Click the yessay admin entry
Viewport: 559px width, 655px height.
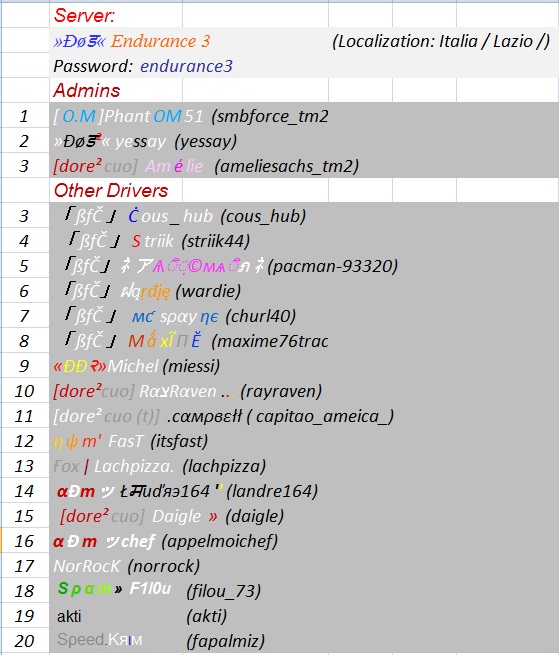[145, 141]
